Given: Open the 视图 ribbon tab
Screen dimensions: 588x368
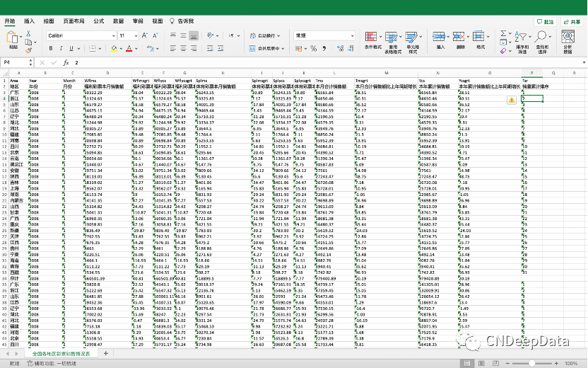Looking at the screenshot, I should point(158,21).
